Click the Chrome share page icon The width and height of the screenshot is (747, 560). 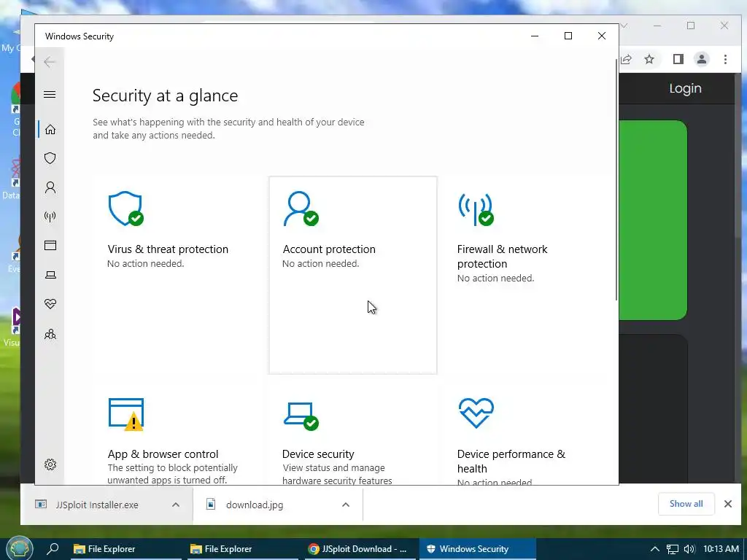click(626, 59)
